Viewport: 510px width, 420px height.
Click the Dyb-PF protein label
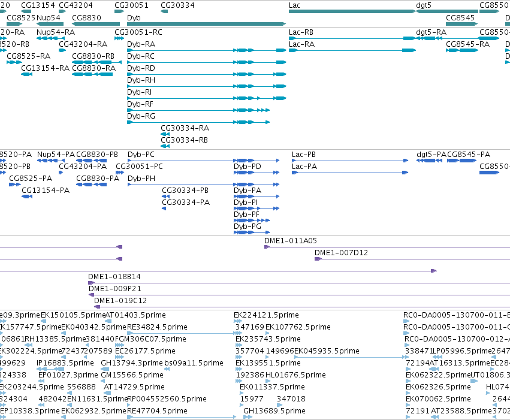(246, 214)
